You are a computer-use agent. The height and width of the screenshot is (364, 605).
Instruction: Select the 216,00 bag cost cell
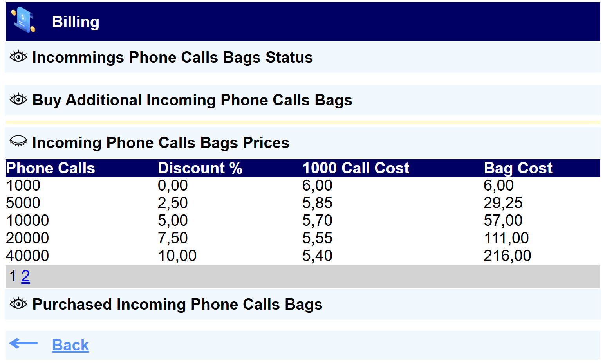tap(507, 256)
